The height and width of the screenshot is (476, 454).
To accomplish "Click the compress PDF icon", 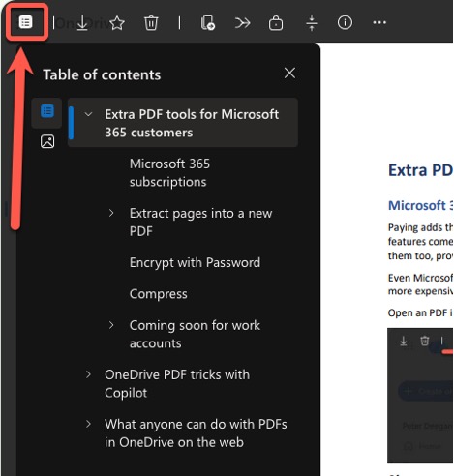I will pyautogui.click(x=312, y=23).
